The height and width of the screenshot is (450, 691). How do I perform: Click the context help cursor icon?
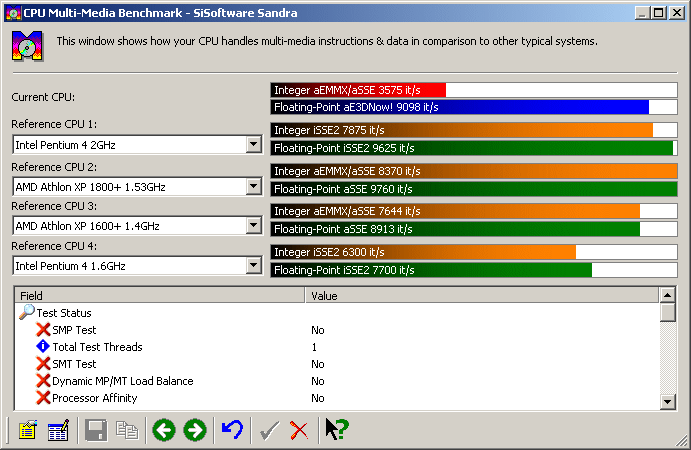(337, 429)
